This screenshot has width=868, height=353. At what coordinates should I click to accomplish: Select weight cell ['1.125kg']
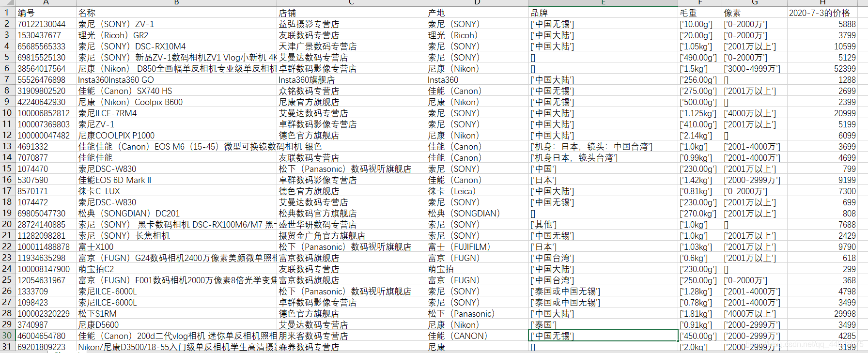coord(700,113)
